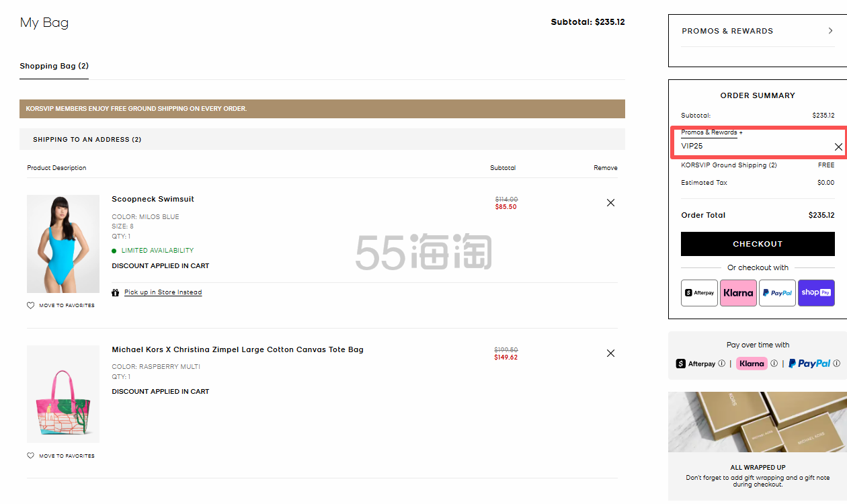Click the swimsuit sale price $85.50
This screenshot has width=847, height=504.
(x=506, y=207)
